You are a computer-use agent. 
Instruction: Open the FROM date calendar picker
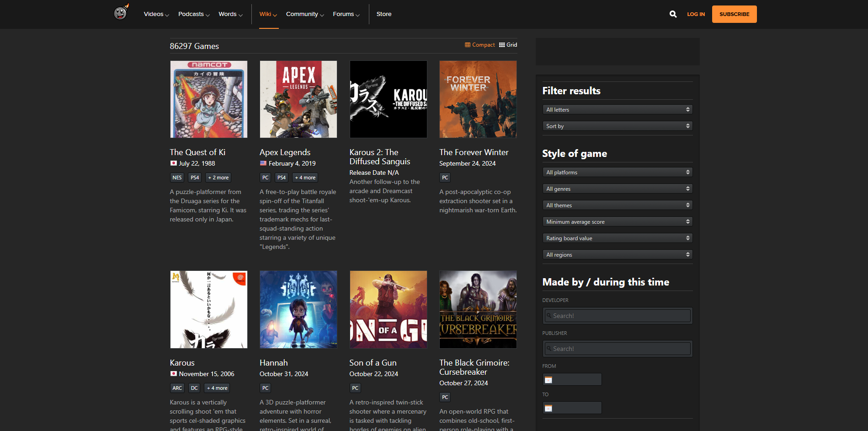click(548, 380)
